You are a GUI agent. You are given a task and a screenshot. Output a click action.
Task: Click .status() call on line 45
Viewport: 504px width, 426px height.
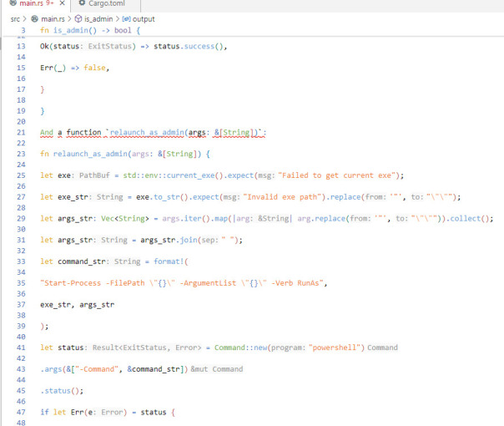click(59, 391)
